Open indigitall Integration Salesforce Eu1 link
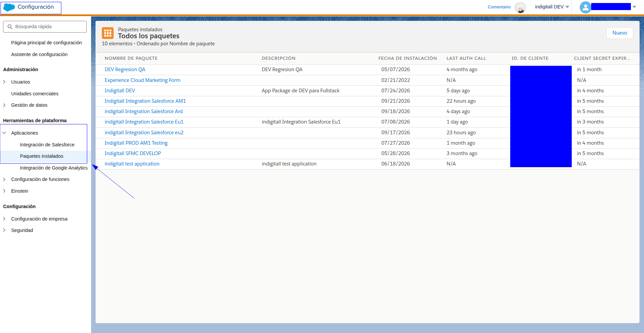The image size is (644, 333). [144, 122]
